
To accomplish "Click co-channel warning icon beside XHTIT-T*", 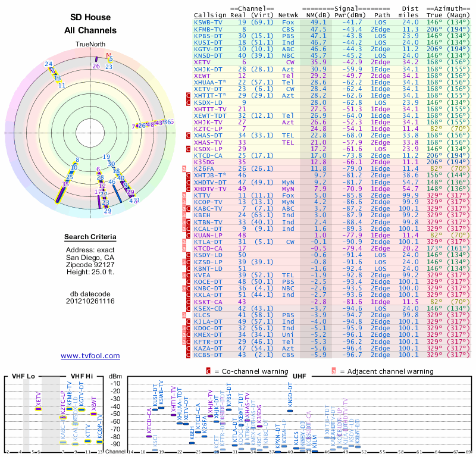I will pyautogui.click(x=189, y=95).
